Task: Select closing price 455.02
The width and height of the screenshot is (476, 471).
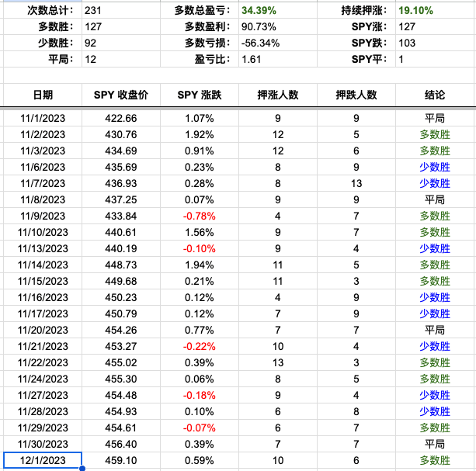Action: tap(121, 362)
